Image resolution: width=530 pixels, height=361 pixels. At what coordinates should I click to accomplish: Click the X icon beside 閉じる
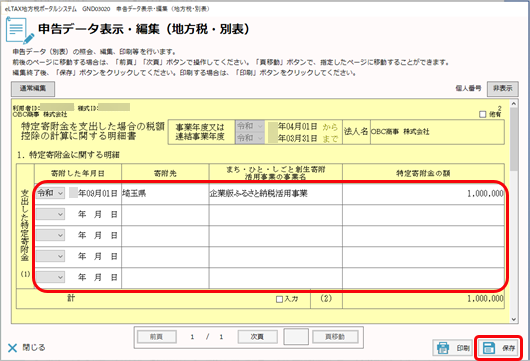pos(13,348)
